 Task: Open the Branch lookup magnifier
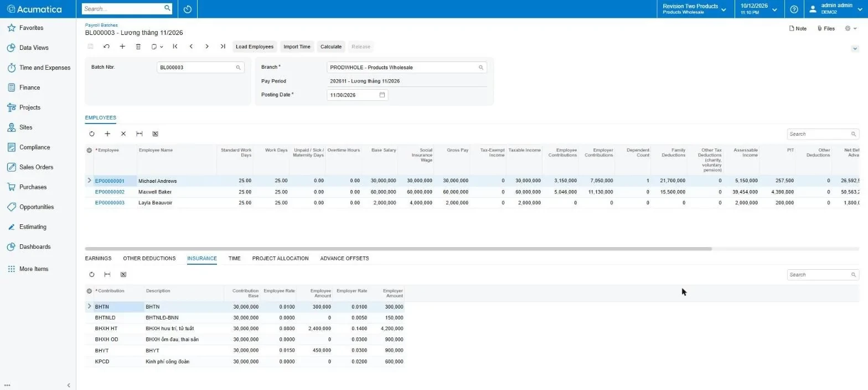481,68
